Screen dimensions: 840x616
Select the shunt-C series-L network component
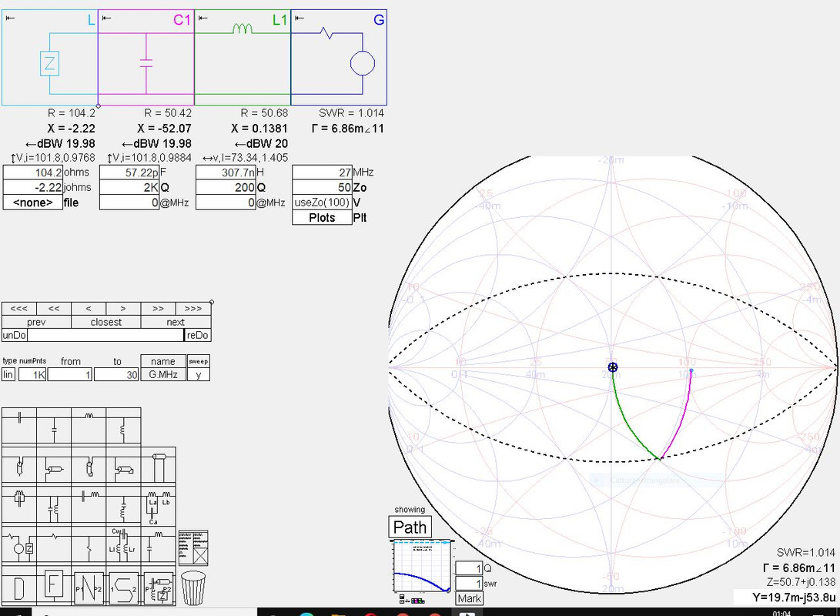(x=159, y=545)
